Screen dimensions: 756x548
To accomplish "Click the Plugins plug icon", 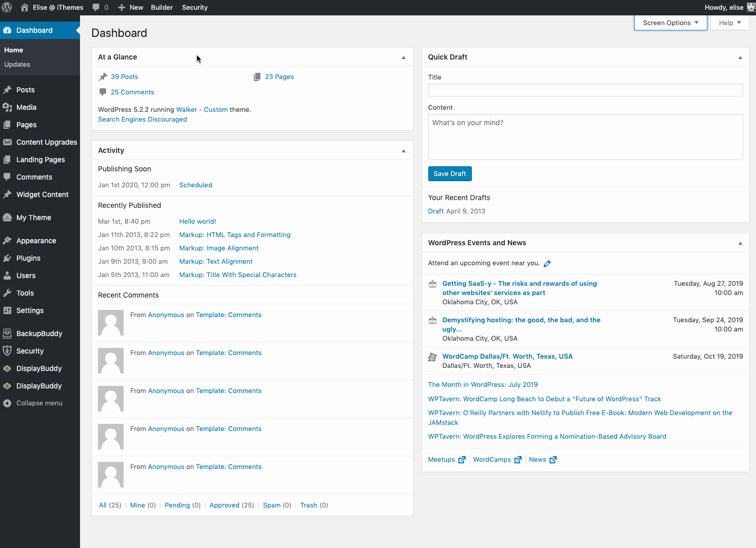I will point(7,258).
